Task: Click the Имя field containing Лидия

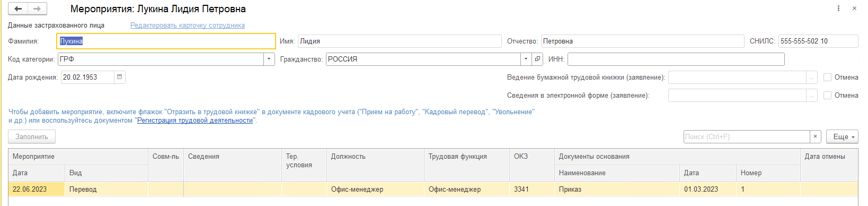Action: click(400, 41)
